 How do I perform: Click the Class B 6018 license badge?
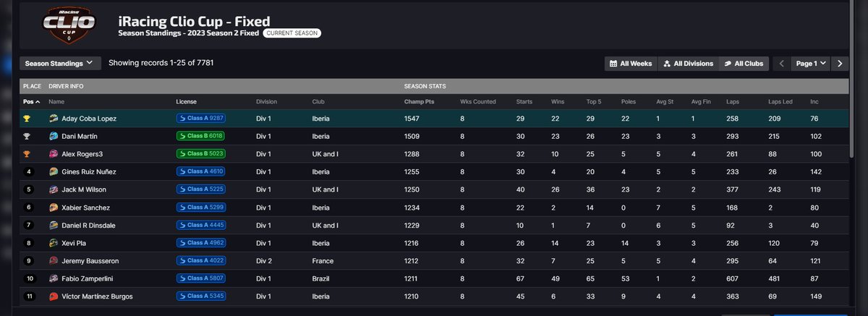tap(201, 136)
